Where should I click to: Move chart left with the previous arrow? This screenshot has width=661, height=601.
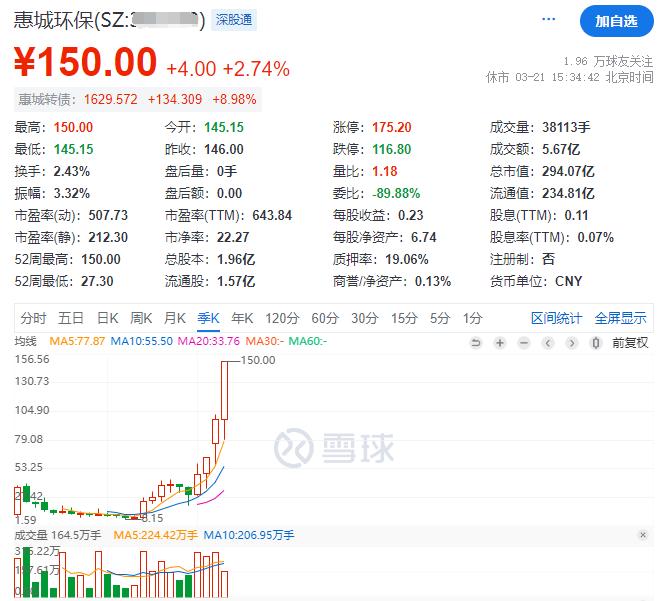(x=548, y=343)
